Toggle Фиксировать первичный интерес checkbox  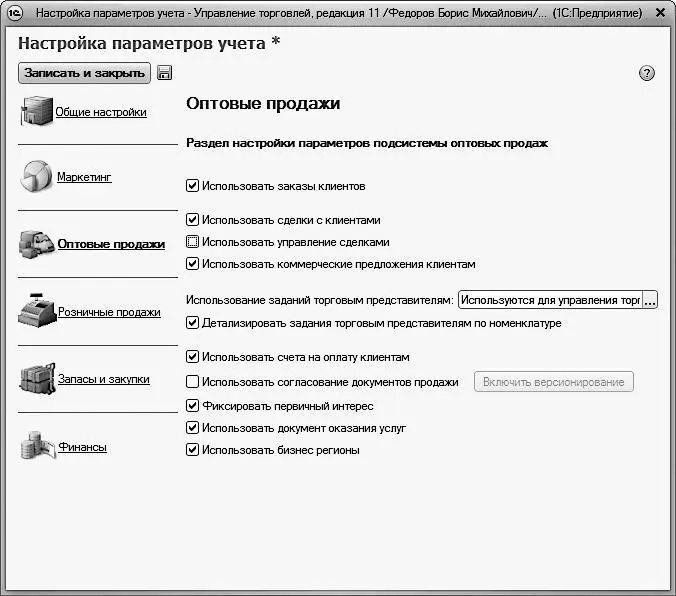tap(193, 406)
